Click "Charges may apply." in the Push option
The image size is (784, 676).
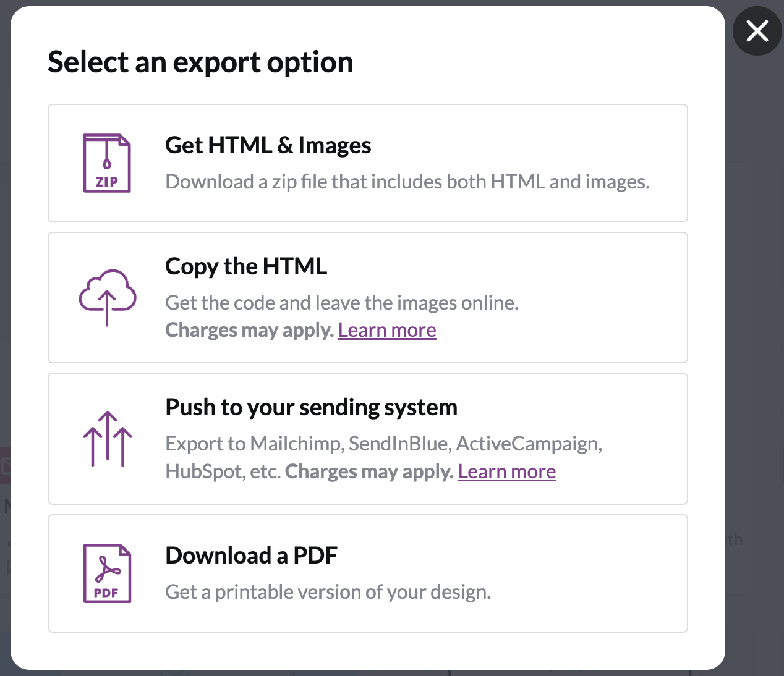click(x=369, y=472)
